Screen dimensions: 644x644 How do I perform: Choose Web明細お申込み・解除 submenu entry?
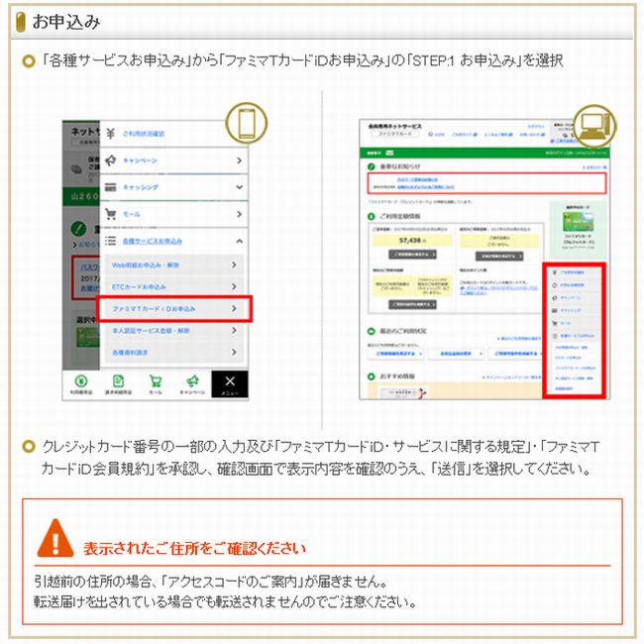point(145,265)
